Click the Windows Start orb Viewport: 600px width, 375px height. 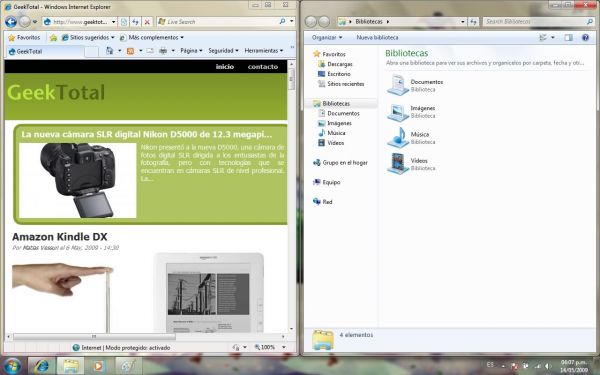tap(13, 366)
